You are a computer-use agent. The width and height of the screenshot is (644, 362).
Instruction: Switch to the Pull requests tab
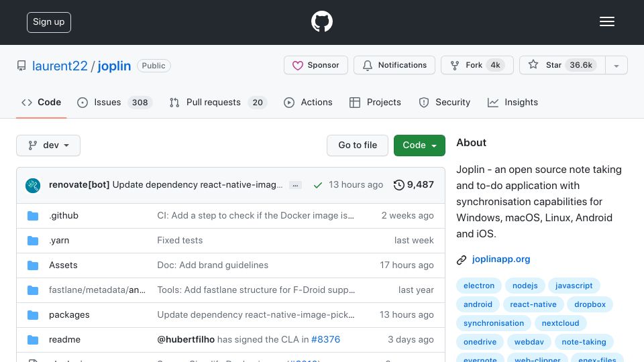pos(218,102)
